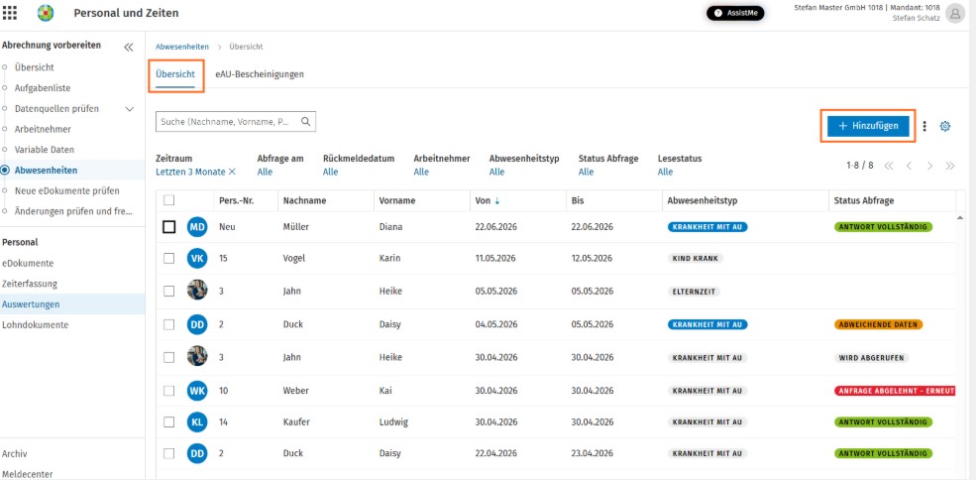This screenshot has height=480, width=980.
Task: Click the KIND KRANK type badge
Action: 695,259
